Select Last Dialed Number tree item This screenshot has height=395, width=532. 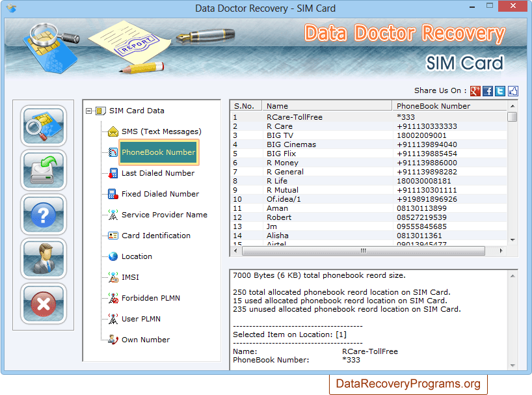[x=158, y=173]
